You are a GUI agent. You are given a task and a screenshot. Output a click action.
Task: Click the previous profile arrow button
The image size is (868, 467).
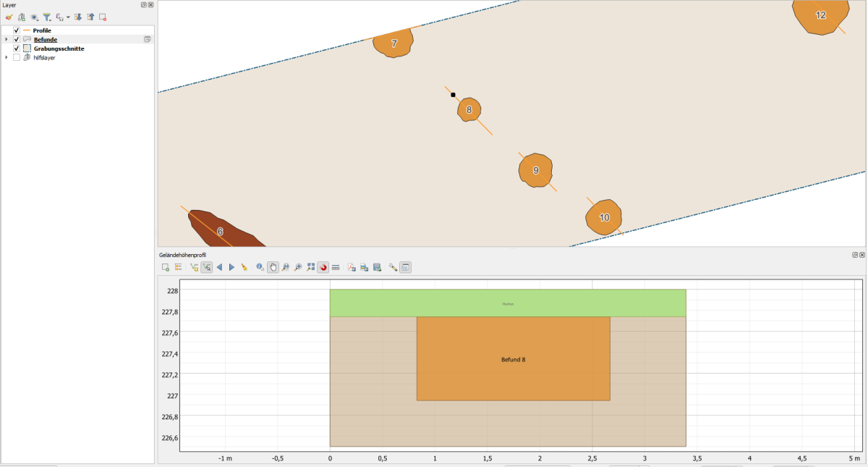(x=219, y=267)
